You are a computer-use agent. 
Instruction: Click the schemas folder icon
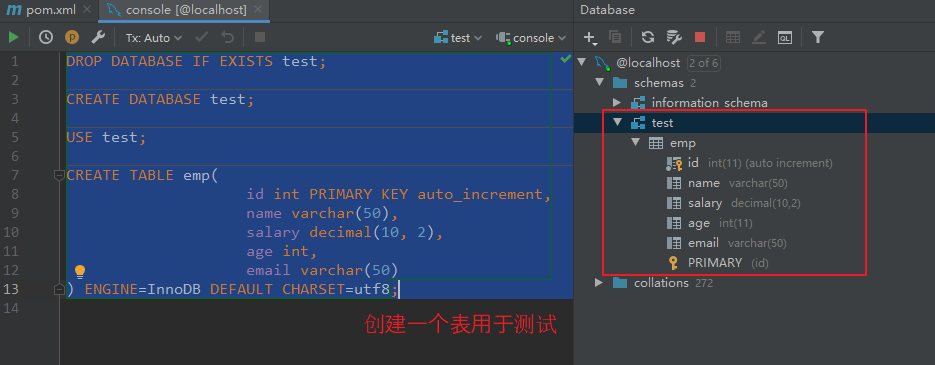620,83
